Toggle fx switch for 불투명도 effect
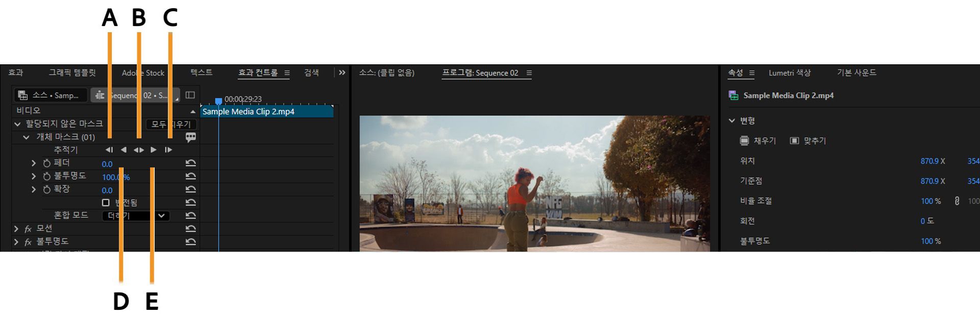 tap(28, 242)
